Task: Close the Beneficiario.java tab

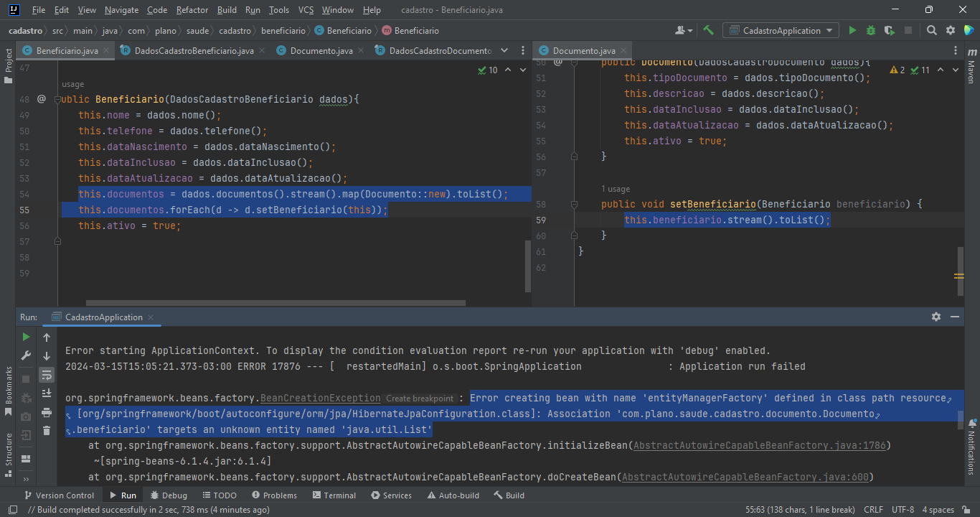Action: click(107, 51)
